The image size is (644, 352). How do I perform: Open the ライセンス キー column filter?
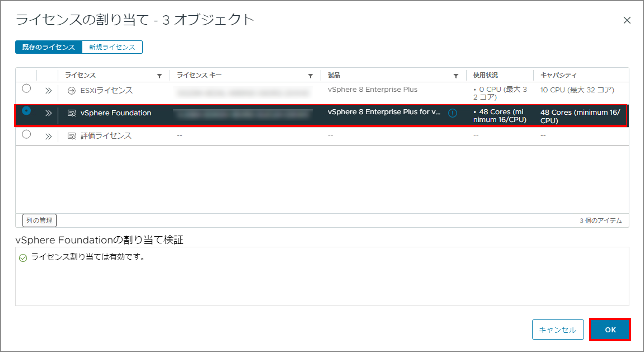(310, 76)
